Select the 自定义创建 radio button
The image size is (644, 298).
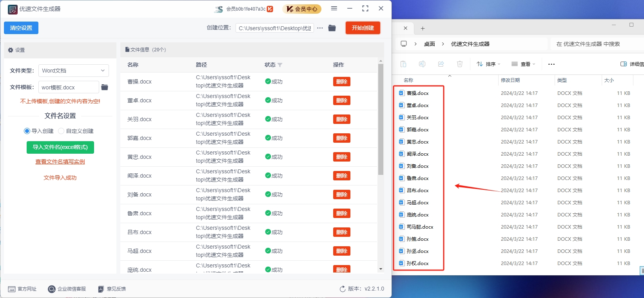[61, 131]
